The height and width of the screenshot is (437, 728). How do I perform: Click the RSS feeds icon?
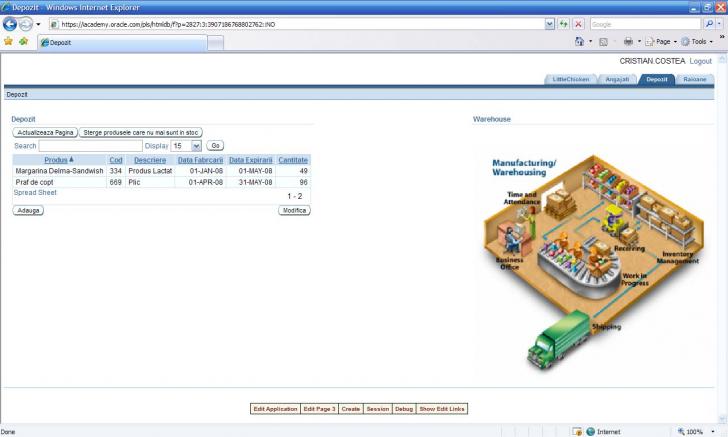point(604,42)
